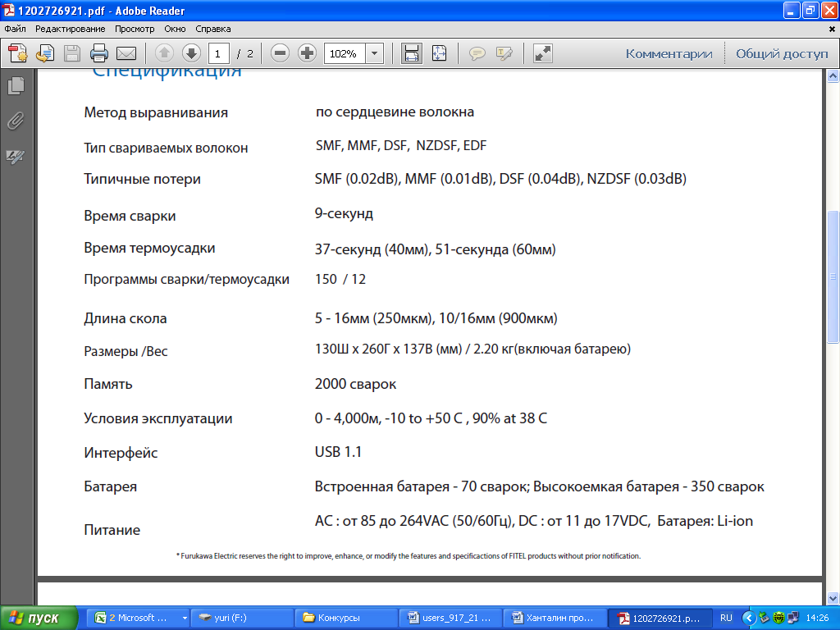The image size is (840, 630).
Task: Click the value '150 / 12'
Action: click(340, 279)
